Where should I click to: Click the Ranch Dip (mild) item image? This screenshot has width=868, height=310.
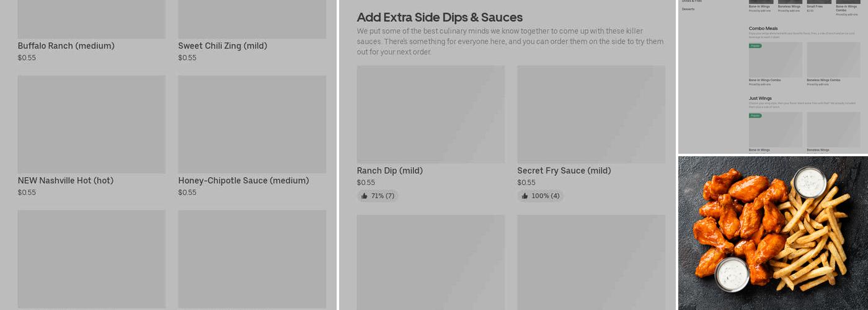click(x=430, y=115)
